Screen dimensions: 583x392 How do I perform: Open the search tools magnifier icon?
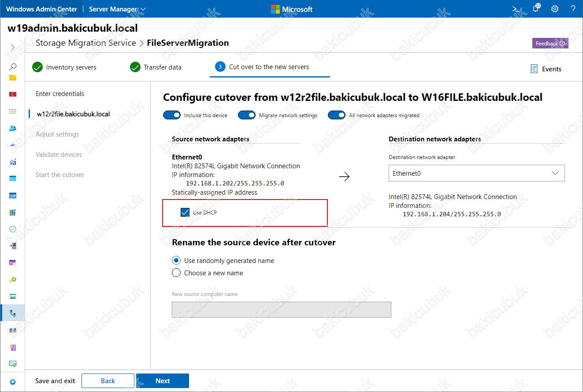pos(13,67)
